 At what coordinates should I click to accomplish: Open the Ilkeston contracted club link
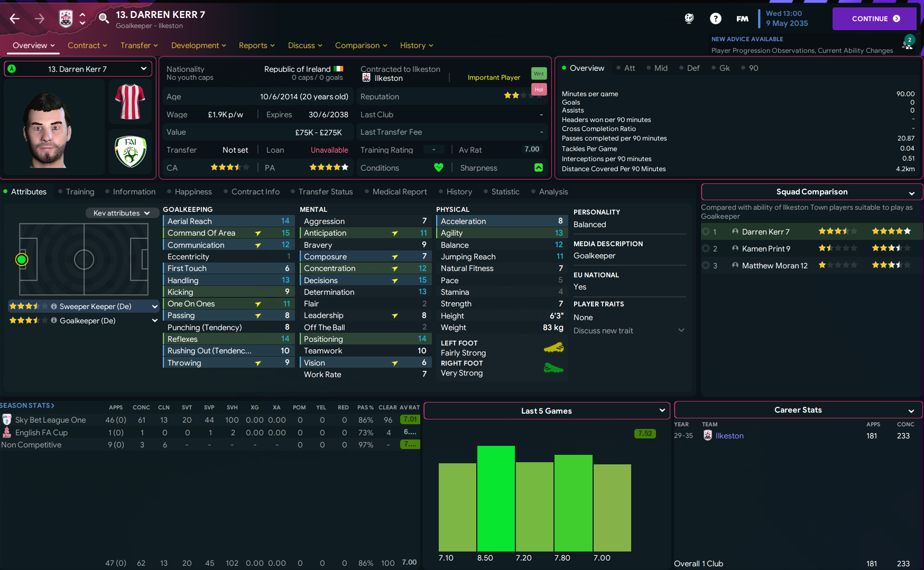point(389,78)
